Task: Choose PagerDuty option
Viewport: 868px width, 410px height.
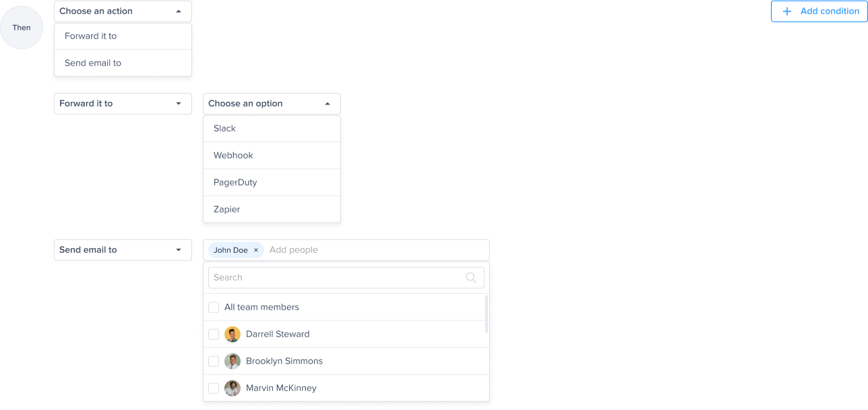Action: 272,183
